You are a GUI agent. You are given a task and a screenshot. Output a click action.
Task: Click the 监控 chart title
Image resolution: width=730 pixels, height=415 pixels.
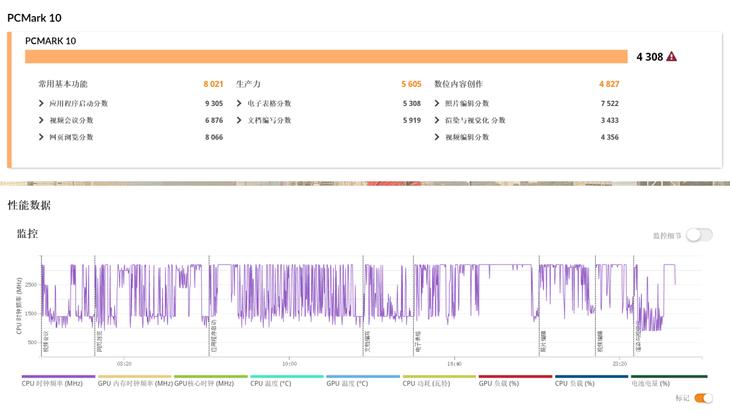coord(27,233)
